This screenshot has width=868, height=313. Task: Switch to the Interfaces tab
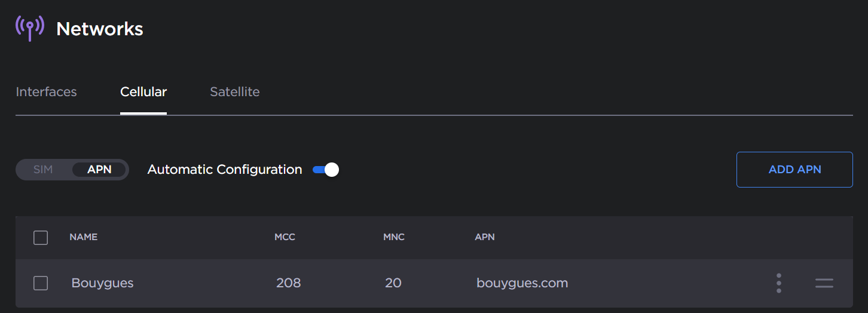[46, 92]
